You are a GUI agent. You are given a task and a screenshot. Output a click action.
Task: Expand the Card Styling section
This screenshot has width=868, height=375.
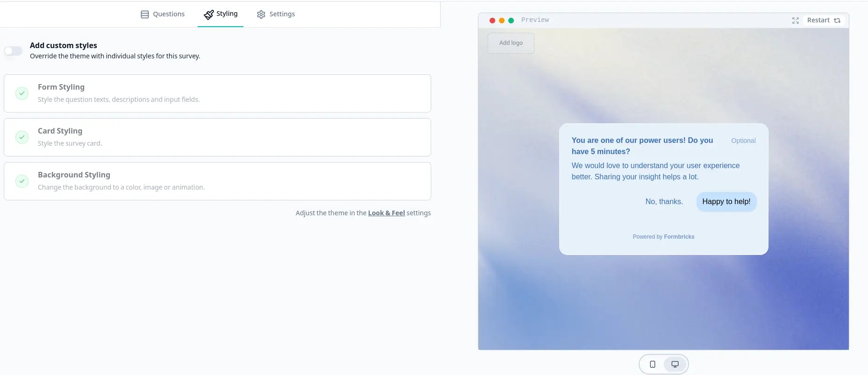point(217,137)
